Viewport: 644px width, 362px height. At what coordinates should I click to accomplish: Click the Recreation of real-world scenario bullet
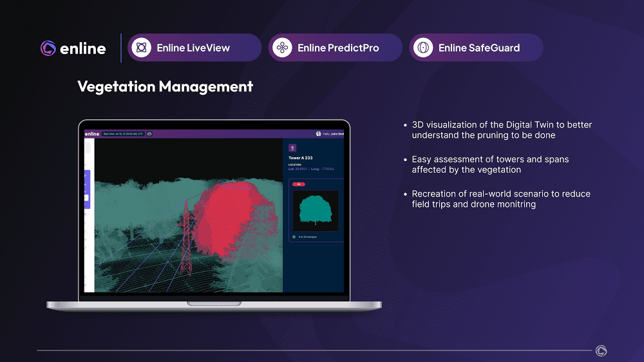pos(501,199)
